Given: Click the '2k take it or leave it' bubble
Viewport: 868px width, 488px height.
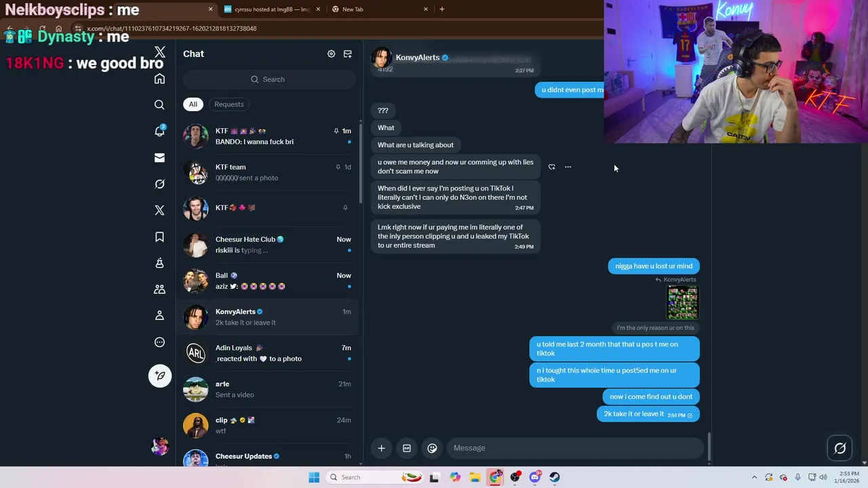Looking at the screenshot, I should (x=648, y=414).
